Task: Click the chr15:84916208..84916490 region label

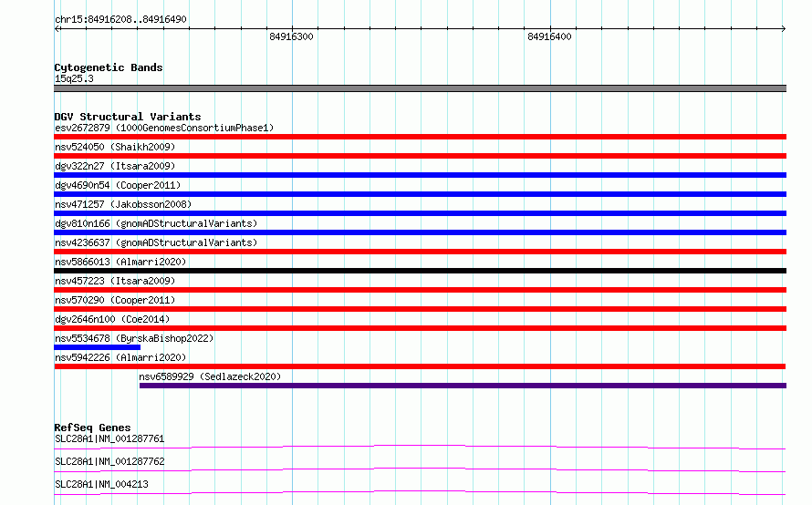Action: [x=120, y=19]
